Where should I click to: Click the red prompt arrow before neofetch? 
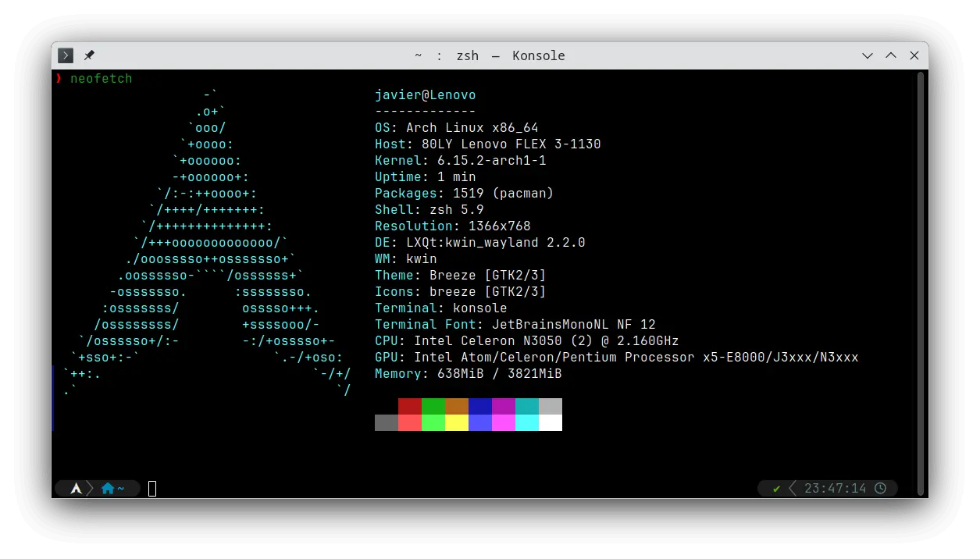click(x=59, y=79)
